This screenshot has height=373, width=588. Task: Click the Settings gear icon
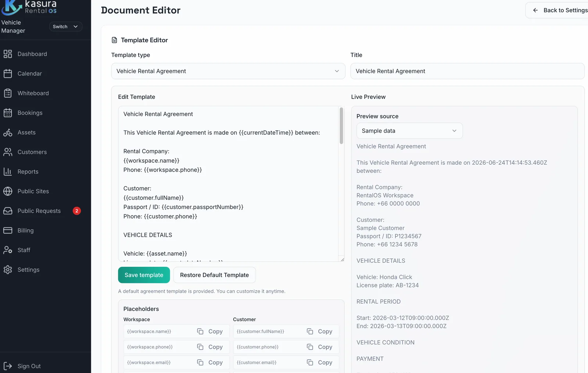pos(8,270)
